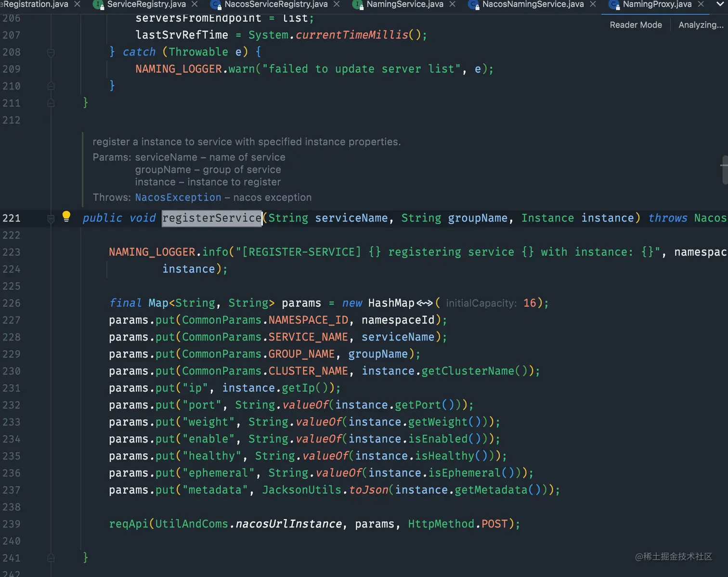Click line number 221 in the gutter
This screenshot has height=577, width=728.
(11, 218)
